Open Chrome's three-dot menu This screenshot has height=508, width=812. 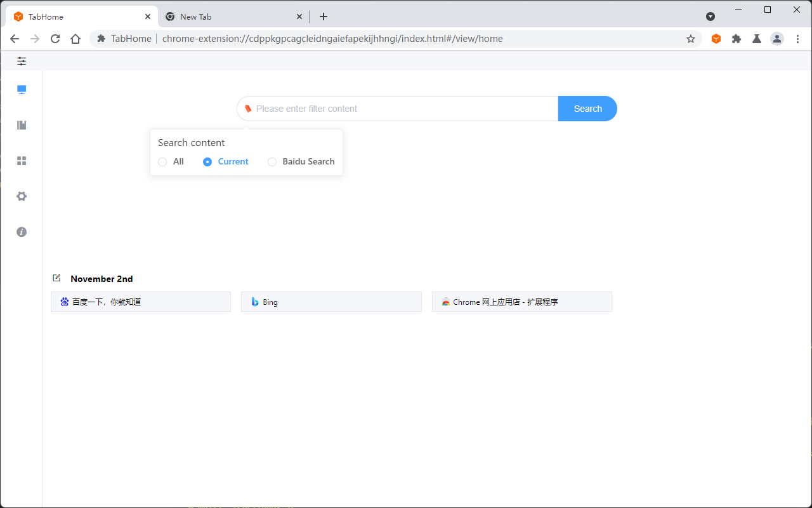pos(797,39)
